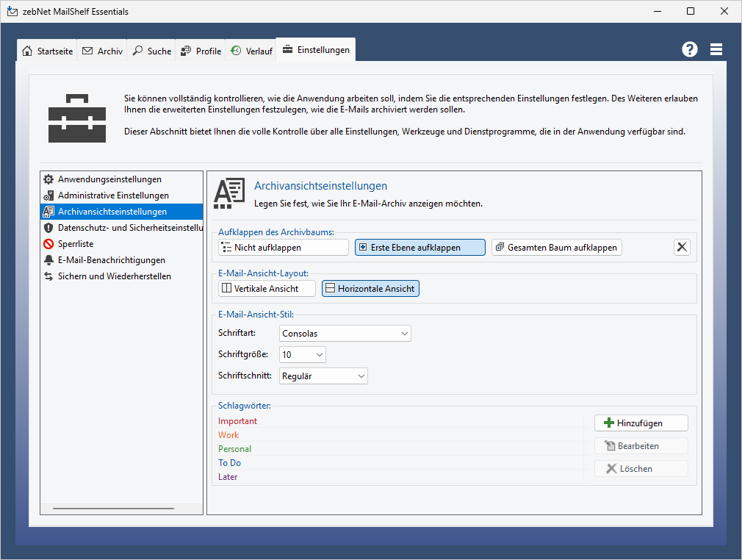Select Administrative Einstellungen in sidebar
This screenshot has width=742, height=560.
(x=113, y=195)
